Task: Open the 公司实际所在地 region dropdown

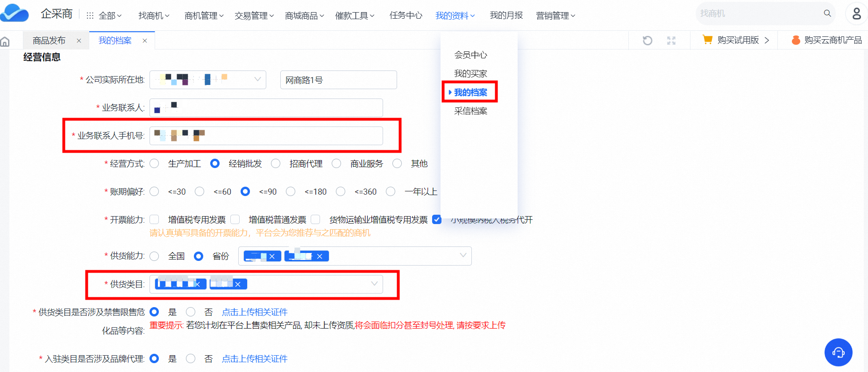Action: (x=208, y=80)
